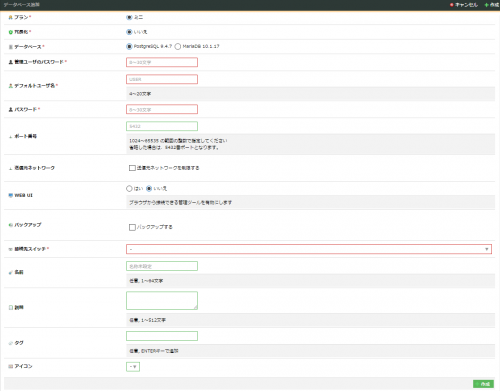Screen dimensions: 500x391
Task: Click the icon beside 送信元ネットワーク label
Action: [x=10, y=168]
